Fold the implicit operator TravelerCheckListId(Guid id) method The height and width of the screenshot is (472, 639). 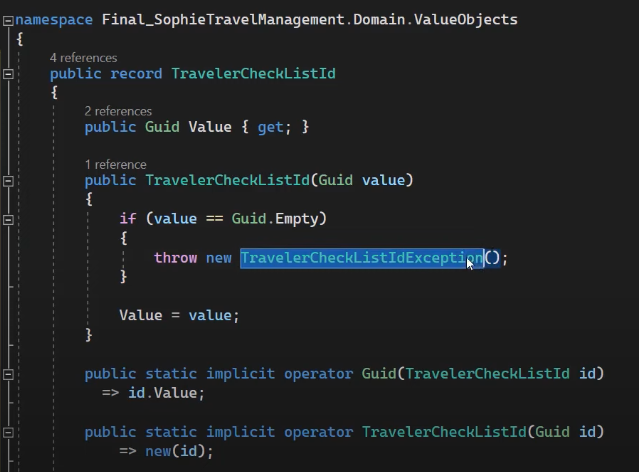click(8, 432)
